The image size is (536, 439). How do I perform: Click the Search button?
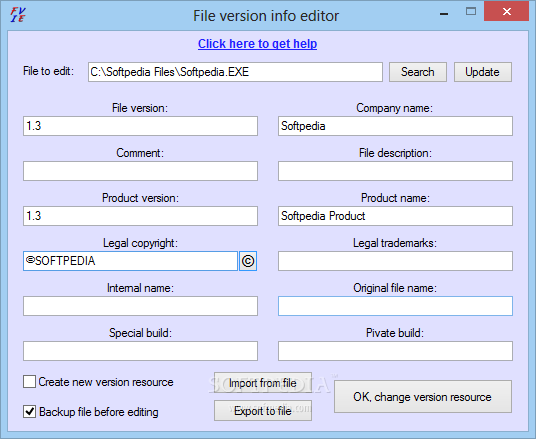pos(418,72)
